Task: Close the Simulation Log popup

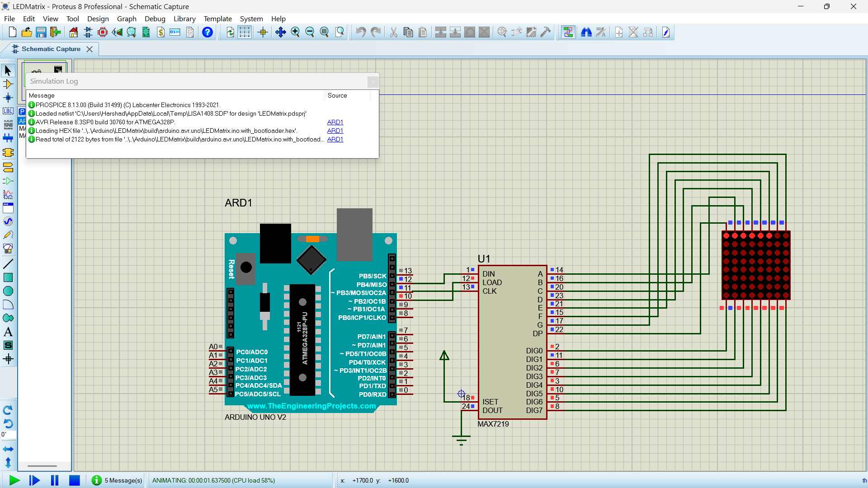Action: point(373,81)
